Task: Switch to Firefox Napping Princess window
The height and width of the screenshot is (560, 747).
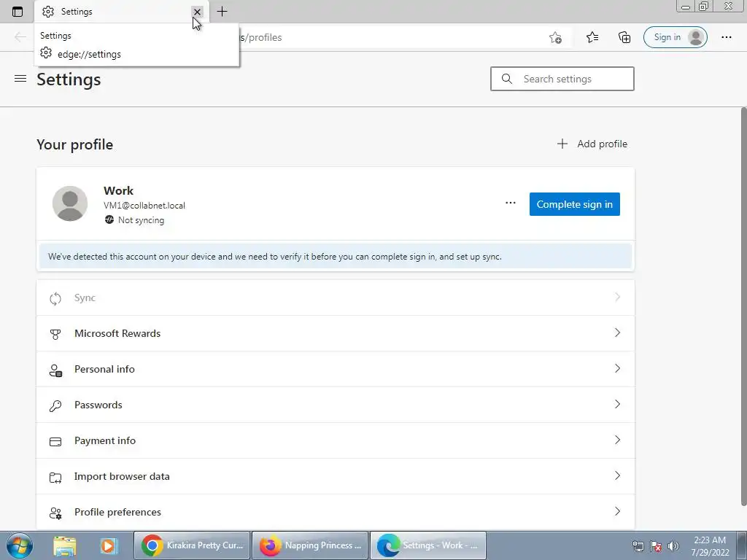Action: click(x=310, y=545)
